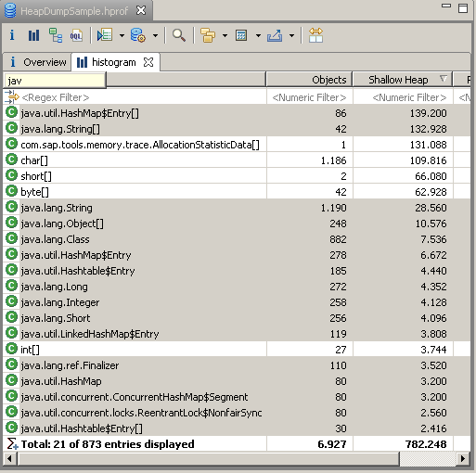Click class icon of java.util.HashMap row
The width and height of the screenshot is (476, 473).
(x=12, y=380)
